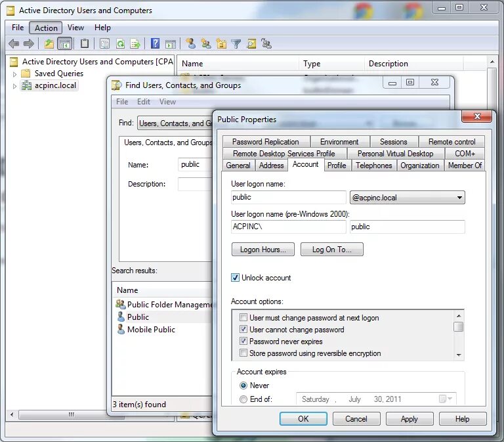
Task: Select the End of radio button
Action: click(243, 399)
